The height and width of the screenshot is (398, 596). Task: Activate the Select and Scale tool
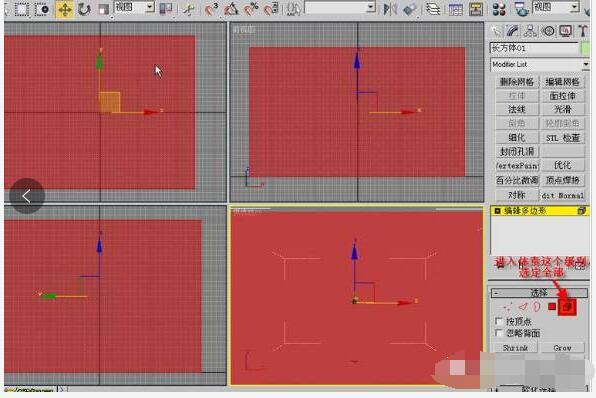click(103, 9)
